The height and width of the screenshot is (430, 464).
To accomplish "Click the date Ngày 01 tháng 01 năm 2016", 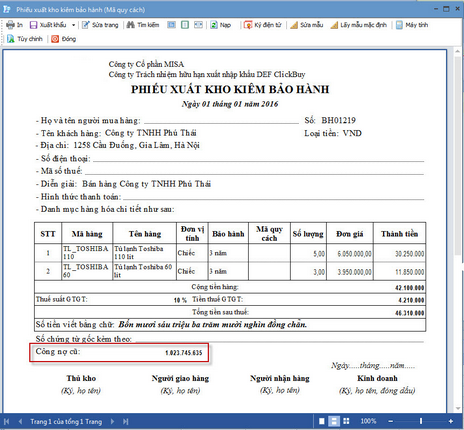I will tap(230, 104).
